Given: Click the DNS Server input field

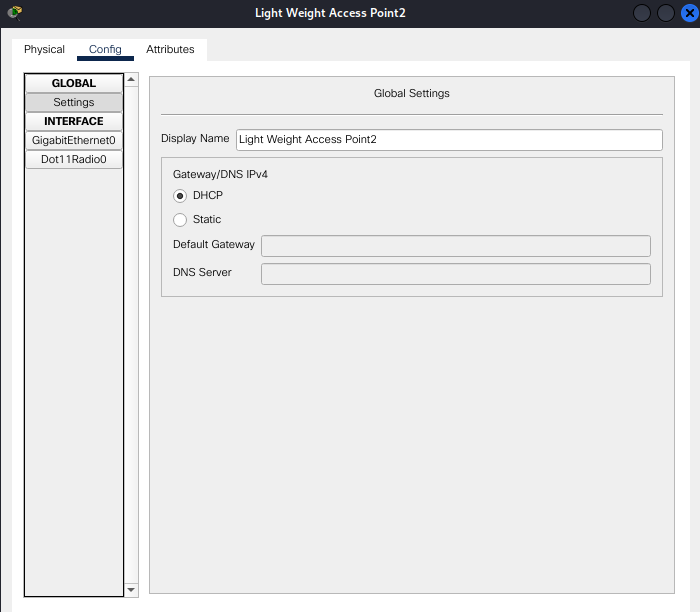Looking at the screenshot, I should click(x=455, y=273).
